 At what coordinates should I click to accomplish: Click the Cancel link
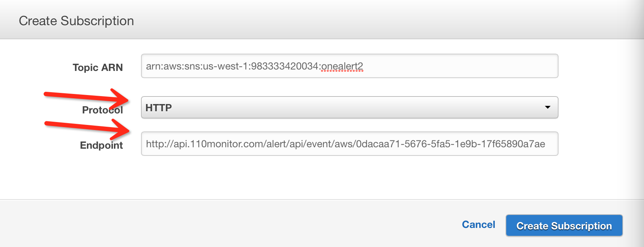[x=478, y=225]
